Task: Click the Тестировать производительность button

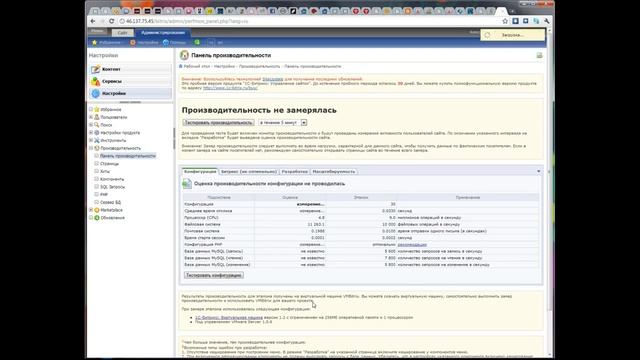Action: [218, 122]
